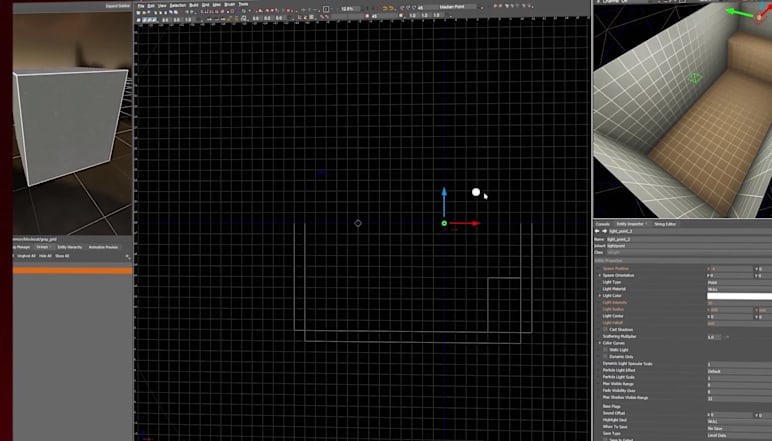Open the Brush menu
The height and width of the screenshot is (441, 772).
229,4
